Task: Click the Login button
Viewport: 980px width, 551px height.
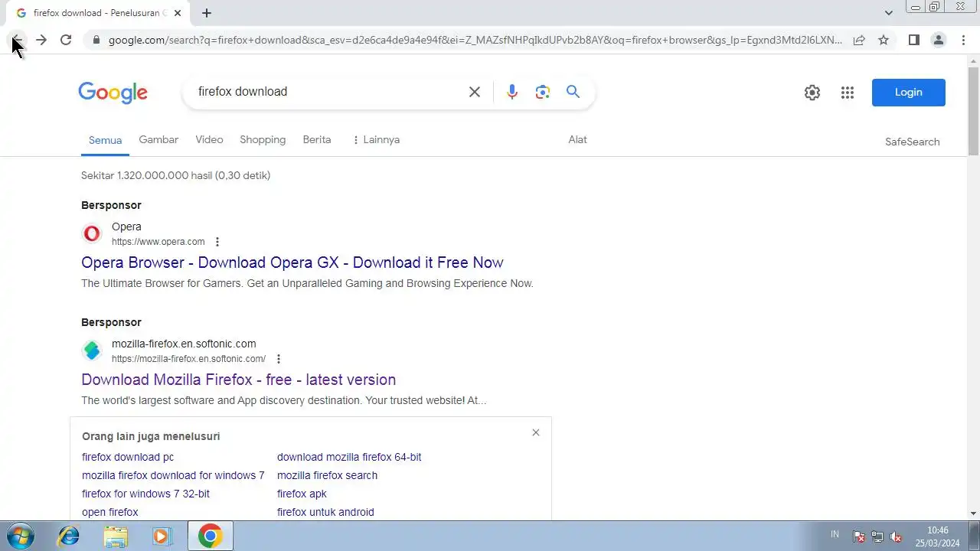Action: pyautogui.click(x=909, y=92)
